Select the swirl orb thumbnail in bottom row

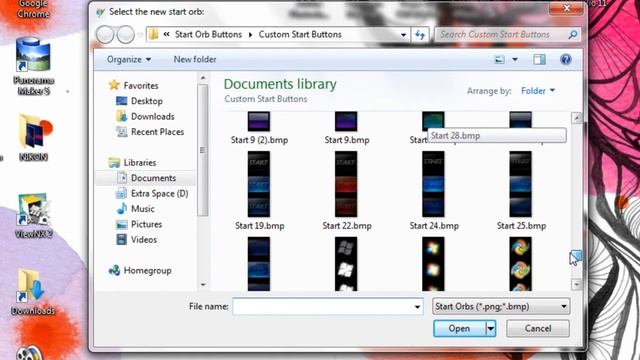coord(520,264)
